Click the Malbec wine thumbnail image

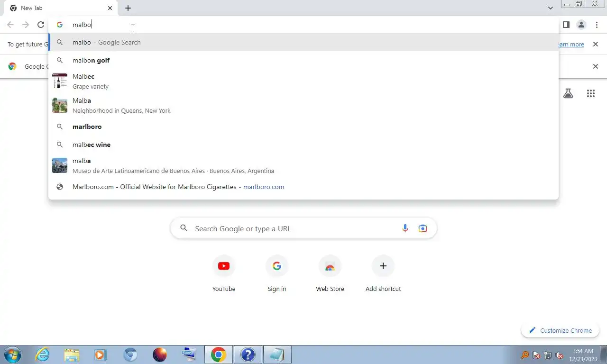pyautogui.click(x=60, y=81)
